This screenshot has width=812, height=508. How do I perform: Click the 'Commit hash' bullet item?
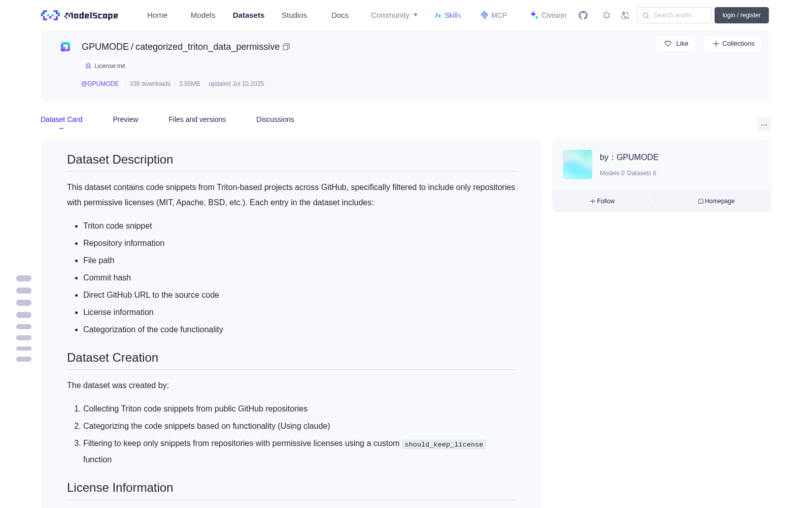tap(107, 277)
